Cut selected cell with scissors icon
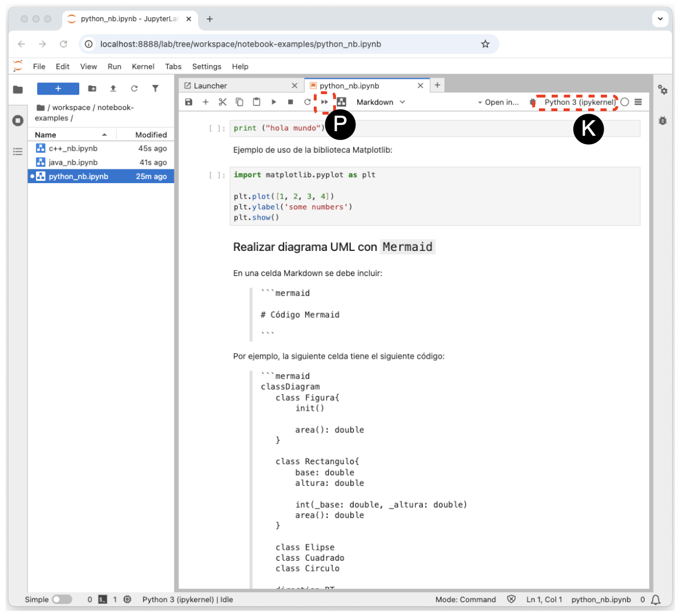This screenshot has height=616, width=680. [222, 102]
